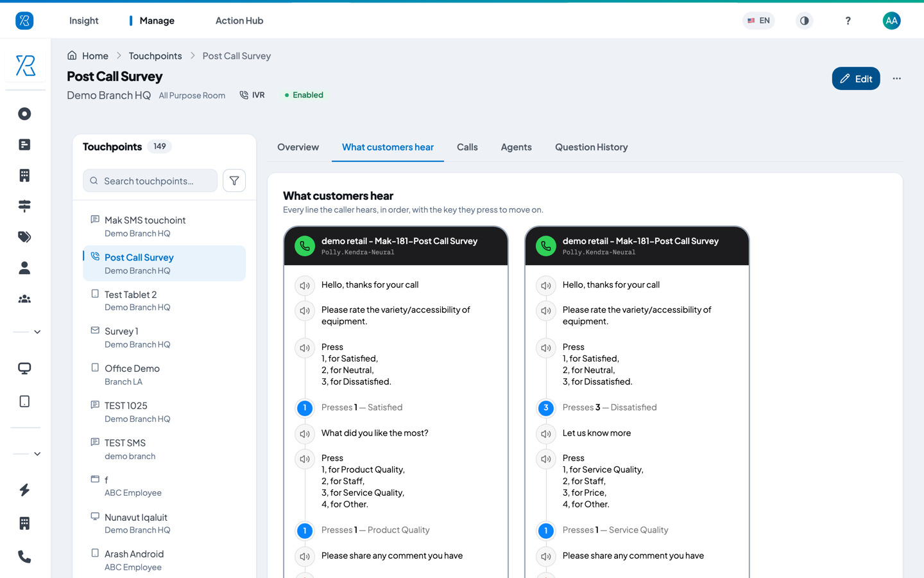Viewport: 924px width, 578px height.
Task: Play the 'Let us know more' audio
Action: click(x=546, y=433)
